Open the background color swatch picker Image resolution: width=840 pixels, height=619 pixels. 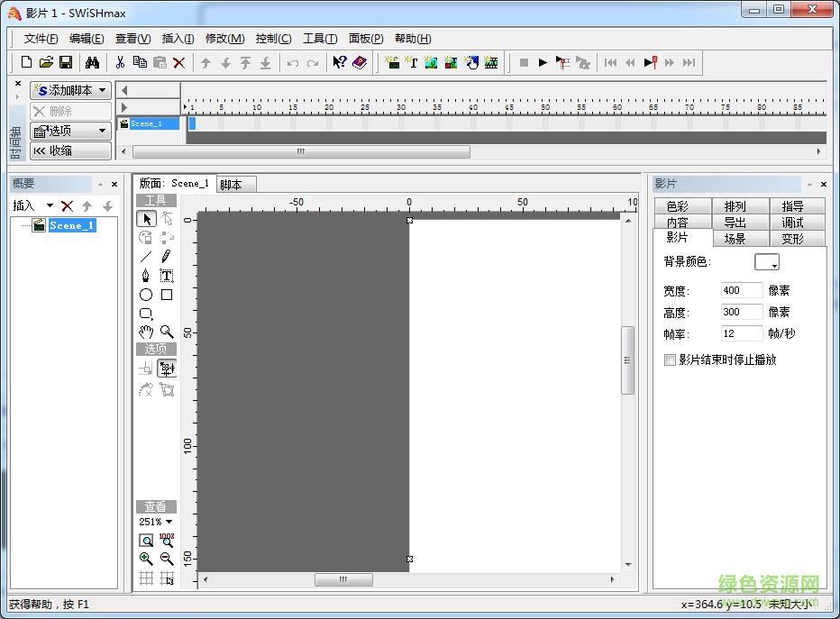click(x=766, y=262)
